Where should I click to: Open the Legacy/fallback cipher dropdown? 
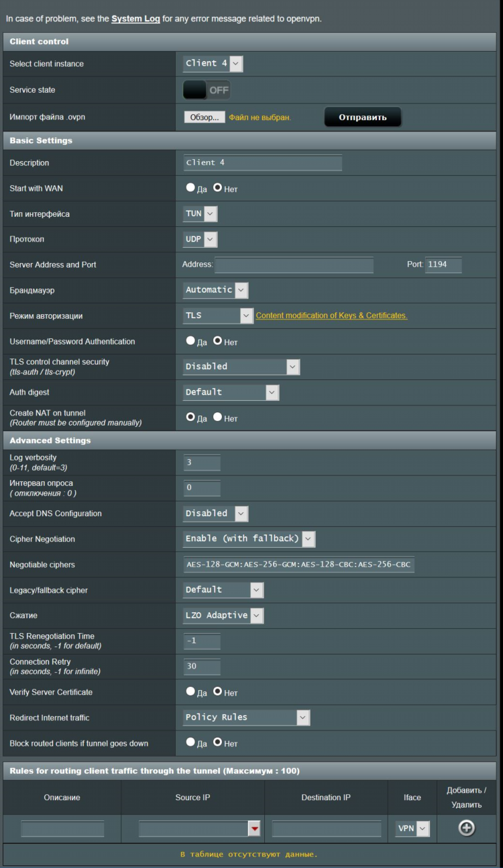(223, 590)
